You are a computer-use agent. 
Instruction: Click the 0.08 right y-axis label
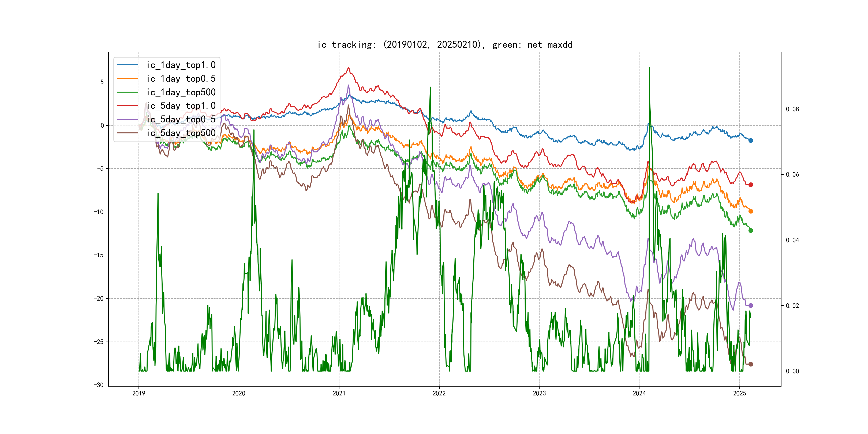pos(792,109)
